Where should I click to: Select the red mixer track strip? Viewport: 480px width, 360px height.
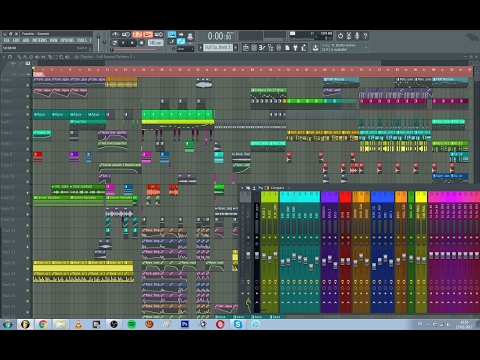click(x=345, y=252)
